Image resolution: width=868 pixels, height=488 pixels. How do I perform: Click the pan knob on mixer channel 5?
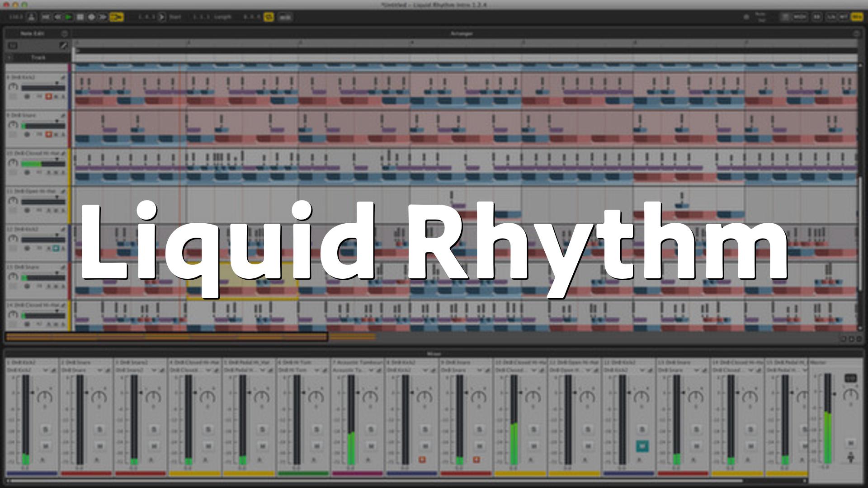pos(261,397)
